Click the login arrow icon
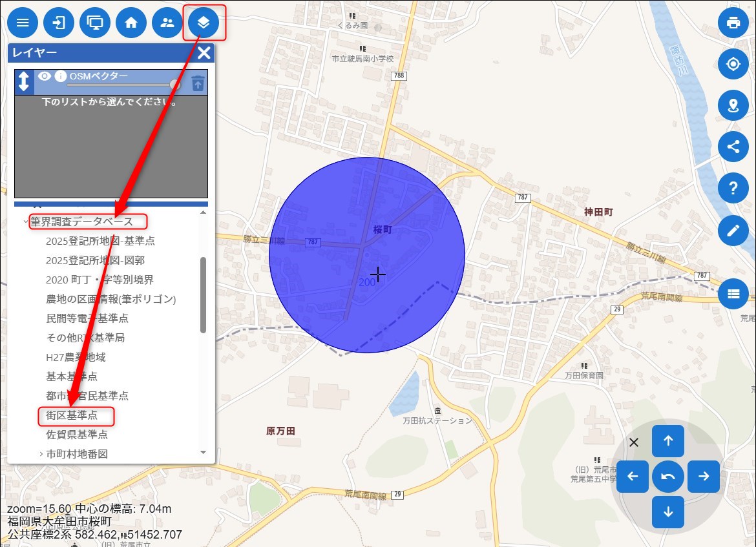This screenshot has width=756, height=547. point(59,23)
